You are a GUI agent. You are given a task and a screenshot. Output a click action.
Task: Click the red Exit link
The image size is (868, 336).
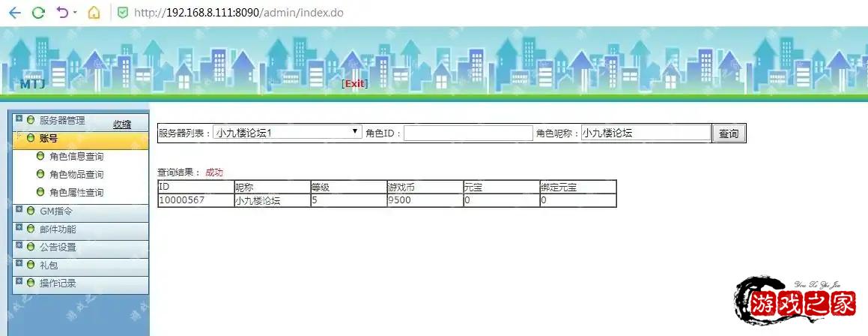354,84
